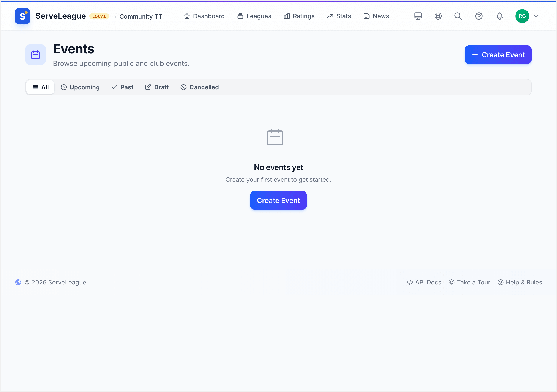Switch to the Draft tab
Screen dimensions: 557x392
click(157, 87)
